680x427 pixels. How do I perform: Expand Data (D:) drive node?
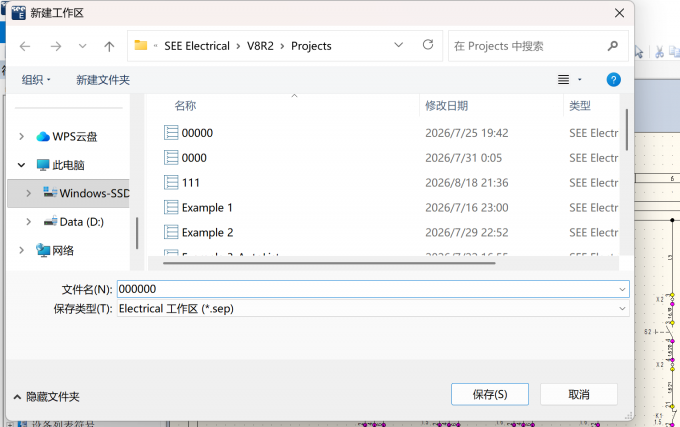(29, 222)
